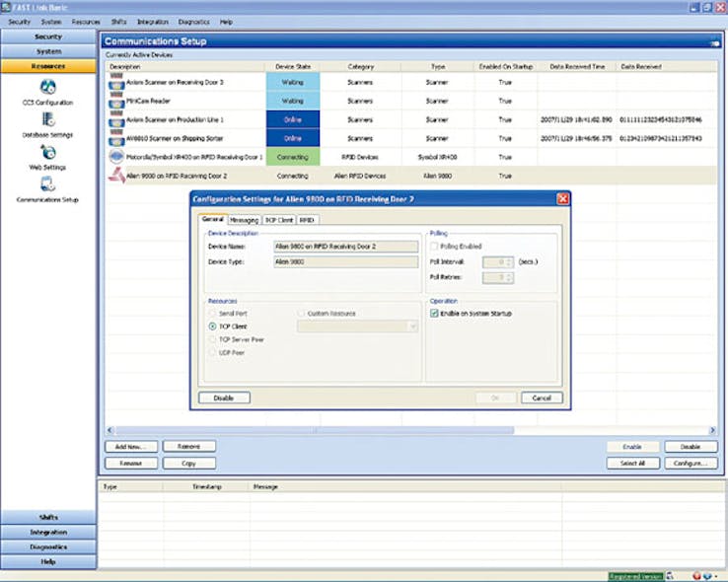Image resolution: width=728 pixels, height=582 pixels.
Task: Click scanner icon for AV6010 Scanner on Shipping Sorter
Action: point(116,138)
